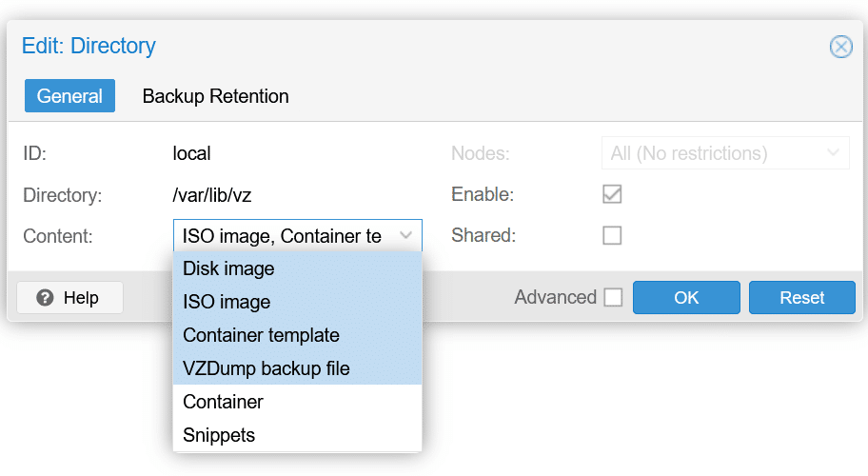Select Container content type

(x=297, y=402)
